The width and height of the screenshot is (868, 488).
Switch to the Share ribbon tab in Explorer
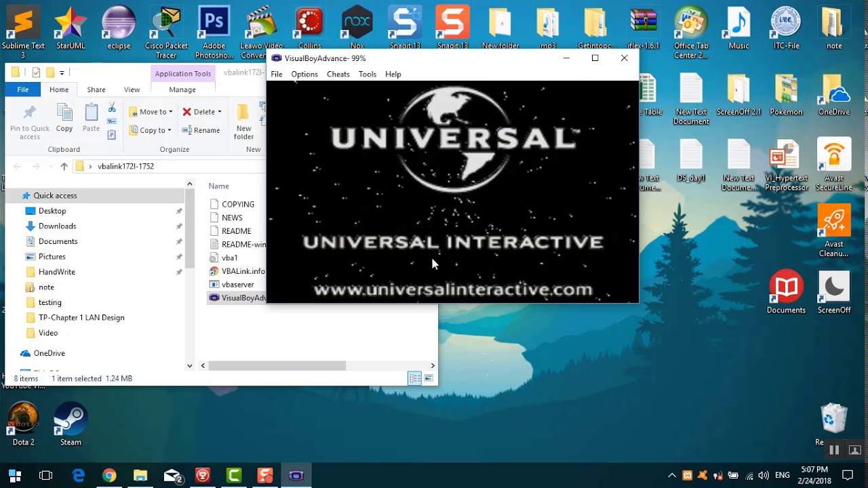tap(96, 89)
